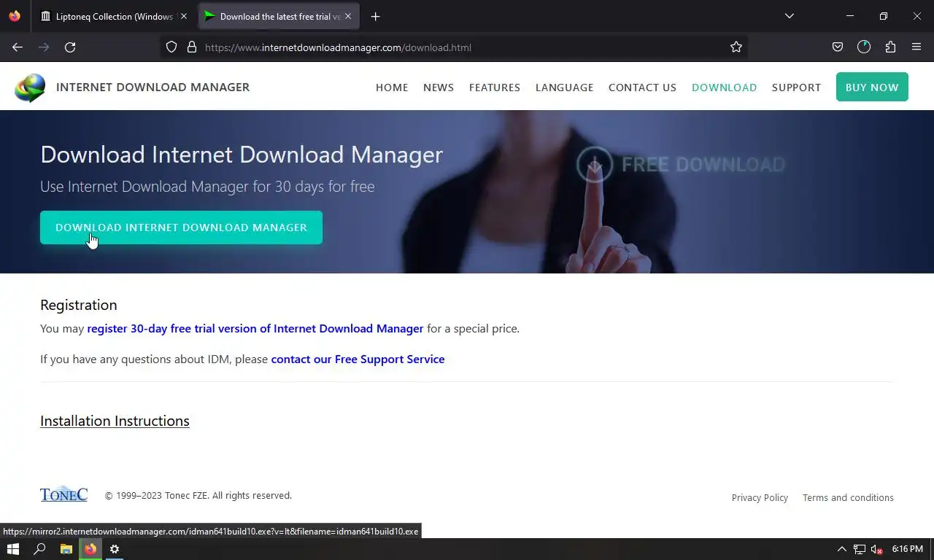Open the Firefox application hamburger menu
This screenshot has height=560, width=934.
click(916, 47)
